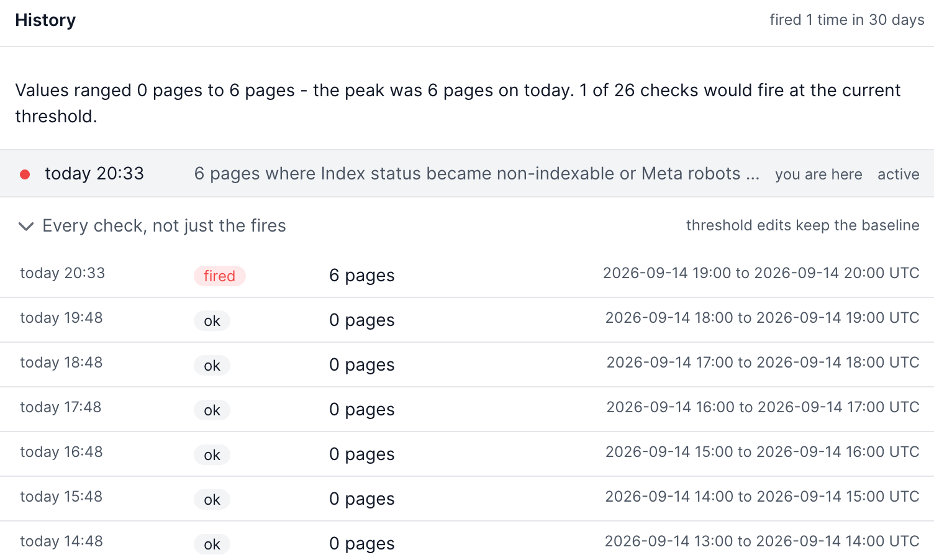The image size is (934, 560).
Task: Click the 'ok' badge for today 14:48
Action: pos(212,544)
